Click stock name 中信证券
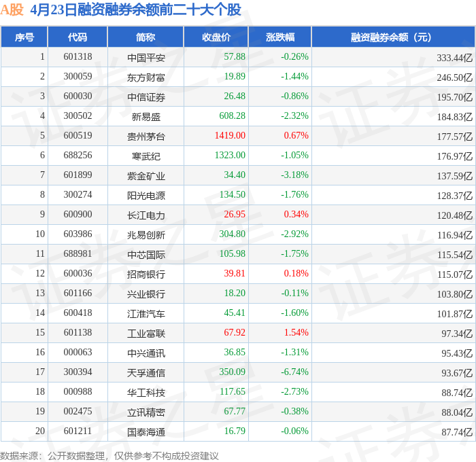This screenshot has height=462, width=476. (146, 97)
